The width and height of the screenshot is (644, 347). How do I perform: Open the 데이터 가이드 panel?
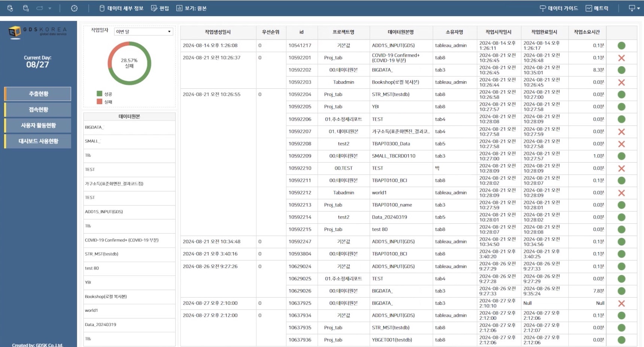coord(559,8)
